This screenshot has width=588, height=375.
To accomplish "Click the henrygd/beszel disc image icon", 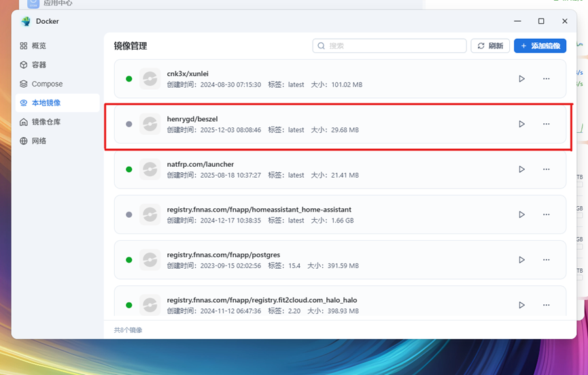I will click(150, 124).
